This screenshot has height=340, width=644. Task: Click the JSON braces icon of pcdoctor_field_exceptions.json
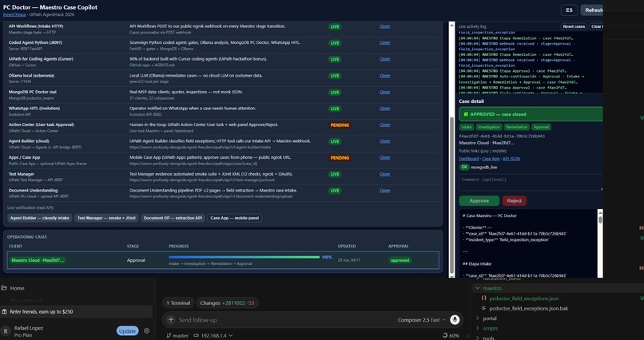click(484, 298)
